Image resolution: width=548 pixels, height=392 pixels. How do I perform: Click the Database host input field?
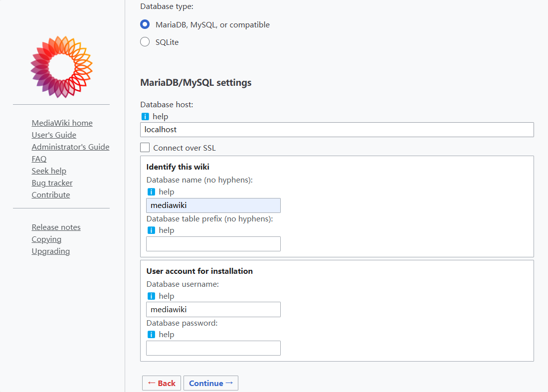click(337, 130)
